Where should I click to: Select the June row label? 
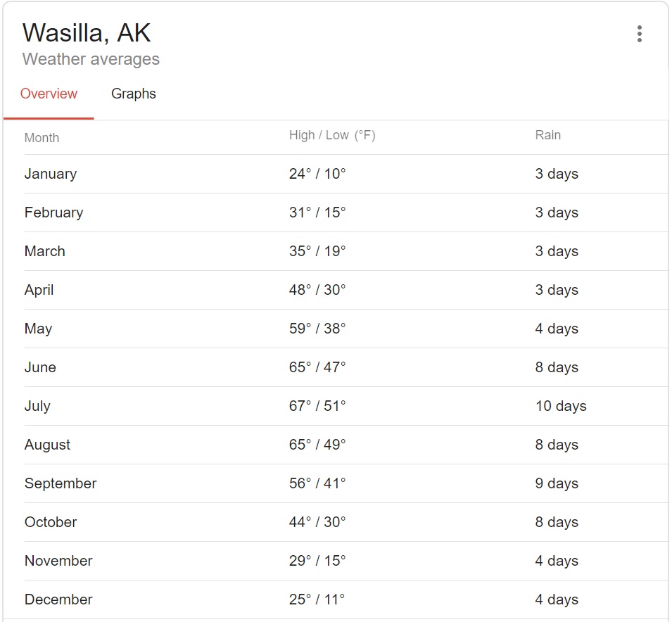40,367
